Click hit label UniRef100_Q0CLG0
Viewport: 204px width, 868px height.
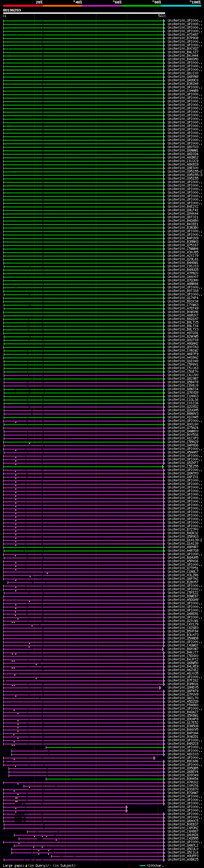click(183, 424)
